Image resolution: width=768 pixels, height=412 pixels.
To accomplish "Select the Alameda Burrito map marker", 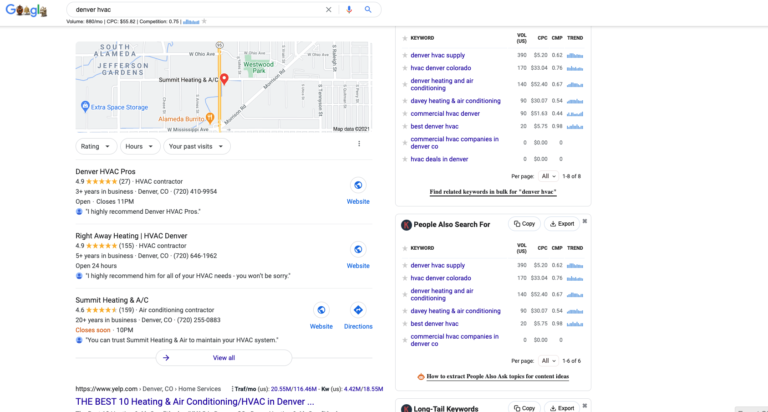I will coord(210,118).
